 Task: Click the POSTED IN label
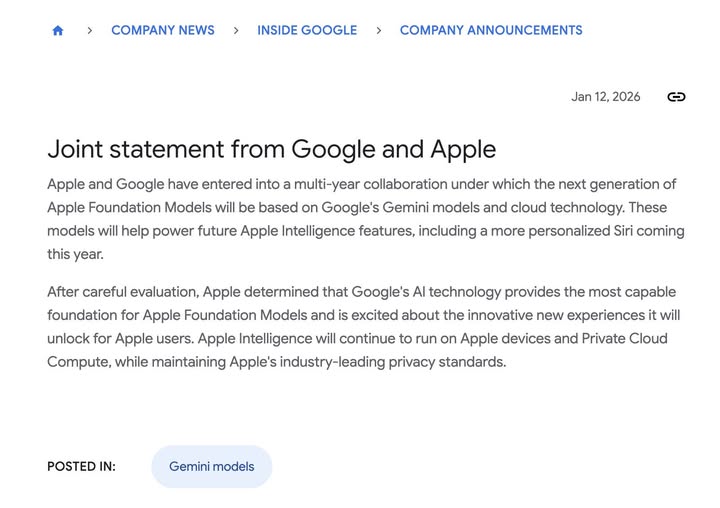81,466
